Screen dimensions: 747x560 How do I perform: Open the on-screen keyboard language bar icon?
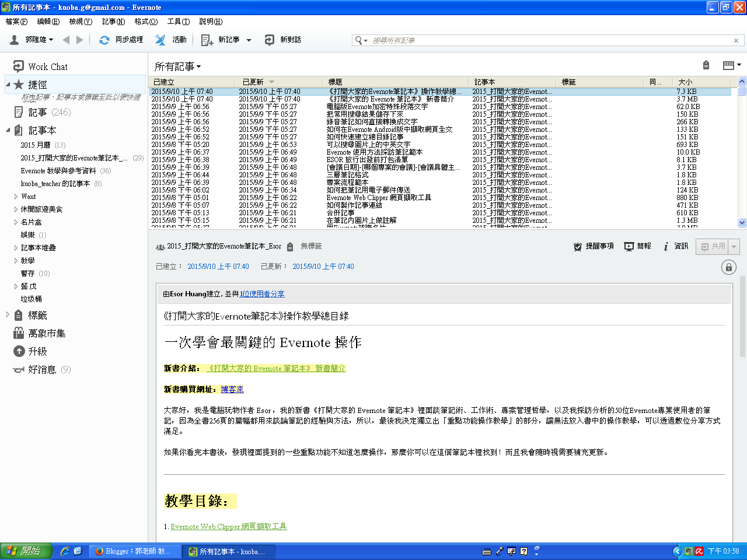(x=487, y=551)
